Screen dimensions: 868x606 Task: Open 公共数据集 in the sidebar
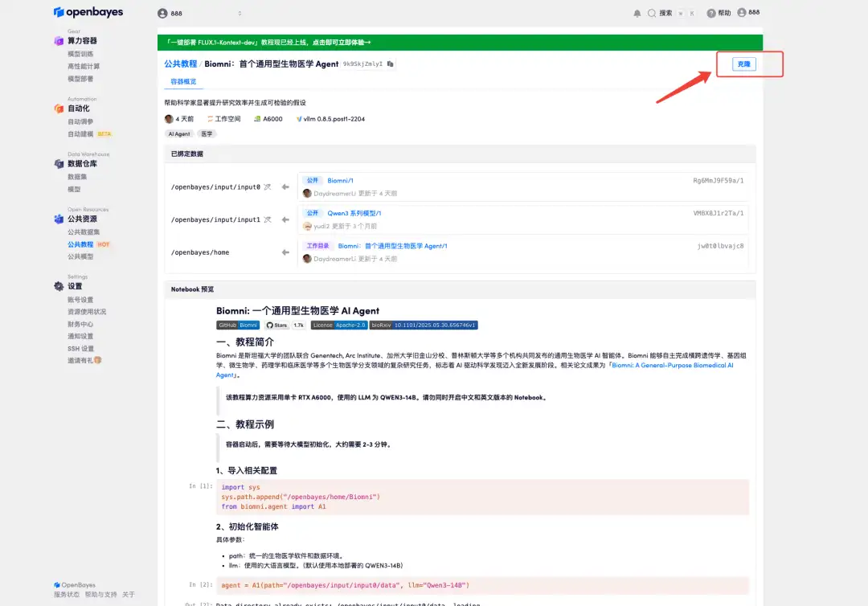pos(84,232)
